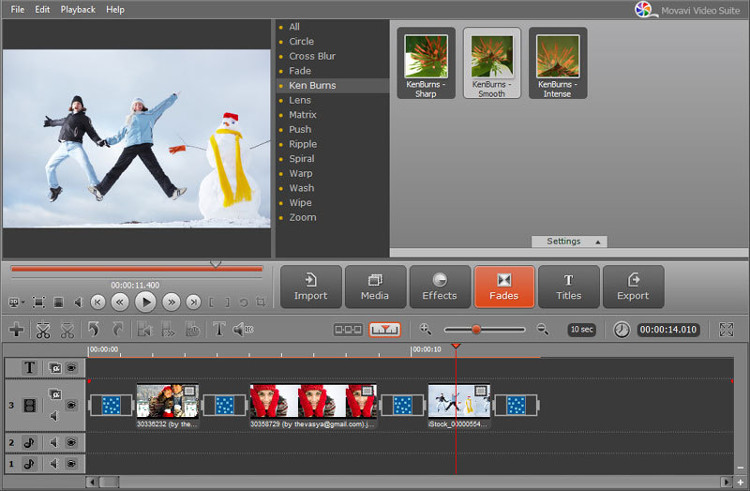This screenshot has width=750, height=491.
Task: Click the speaker audio properties toolbar icon
Action: (x=243, y=329)
